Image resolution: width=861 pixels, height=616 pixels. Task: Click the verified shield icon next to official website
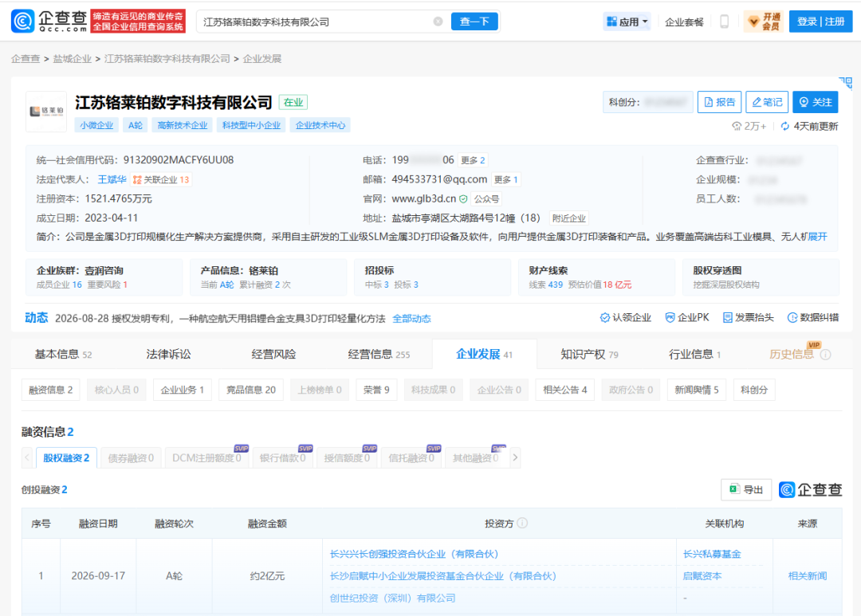click(x=463, y=198)
